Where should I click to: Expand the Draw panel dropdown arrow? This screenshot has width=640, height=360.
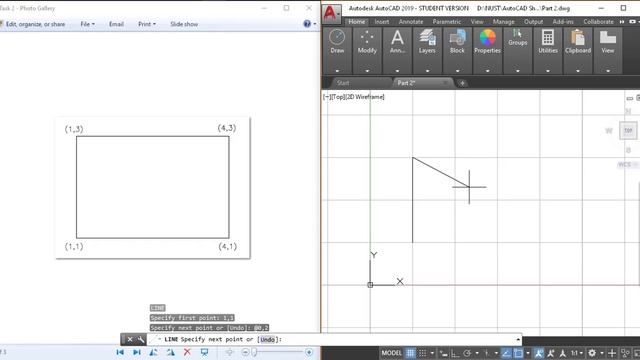(337, 71)
